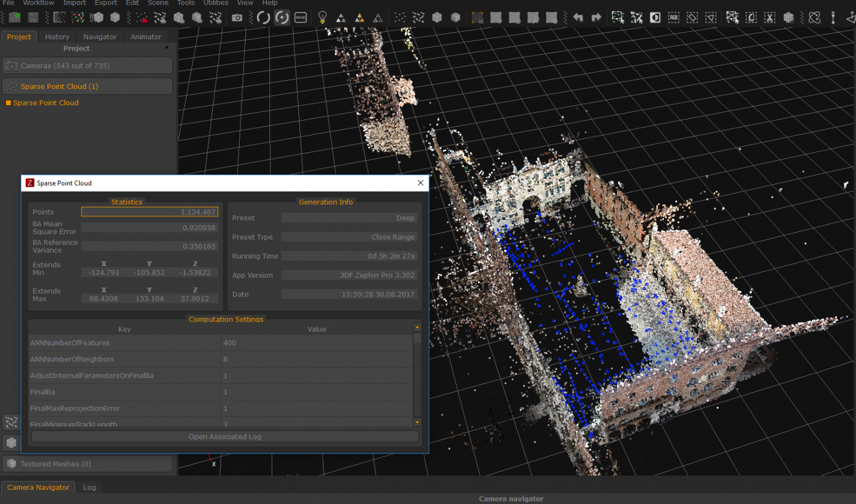The image size is (856, 504).
Task: Select the RGB color selection tool
Action: point(674,18)
